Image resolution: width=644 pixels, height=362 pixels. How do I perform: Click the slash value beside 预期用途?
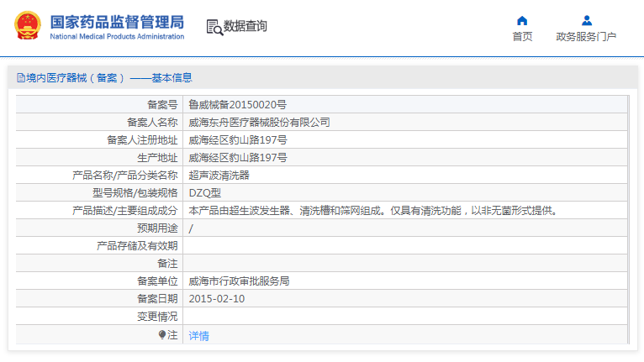[x=191, y=228]
